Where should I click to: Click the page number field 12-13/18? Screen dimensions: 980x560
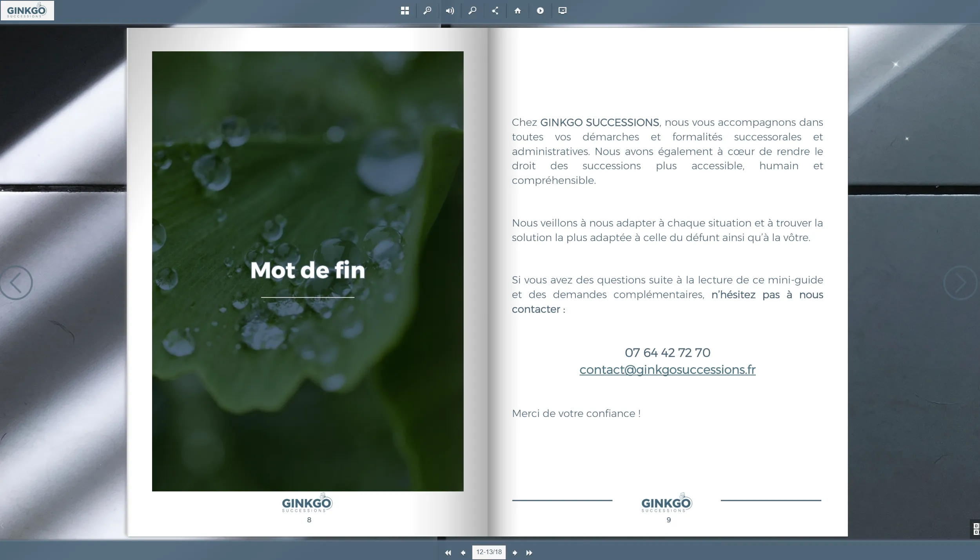tap(489, 552)
